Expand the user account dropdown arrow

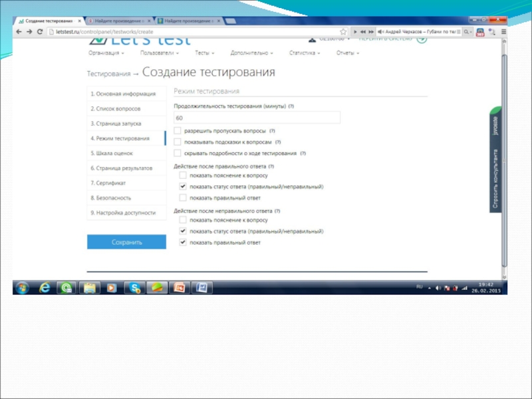[x=348, y=40]
